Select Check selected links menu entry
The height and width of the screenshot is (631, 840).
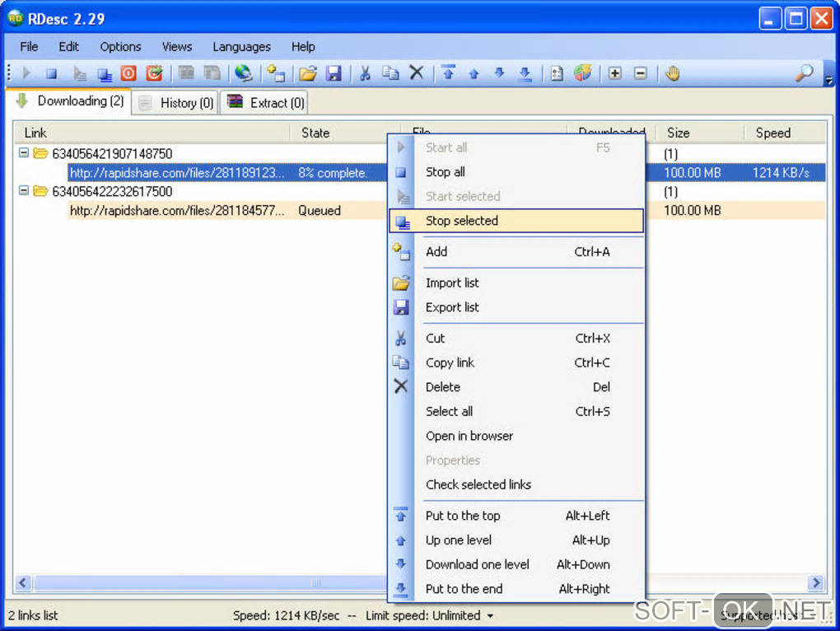tap(478, 484)
